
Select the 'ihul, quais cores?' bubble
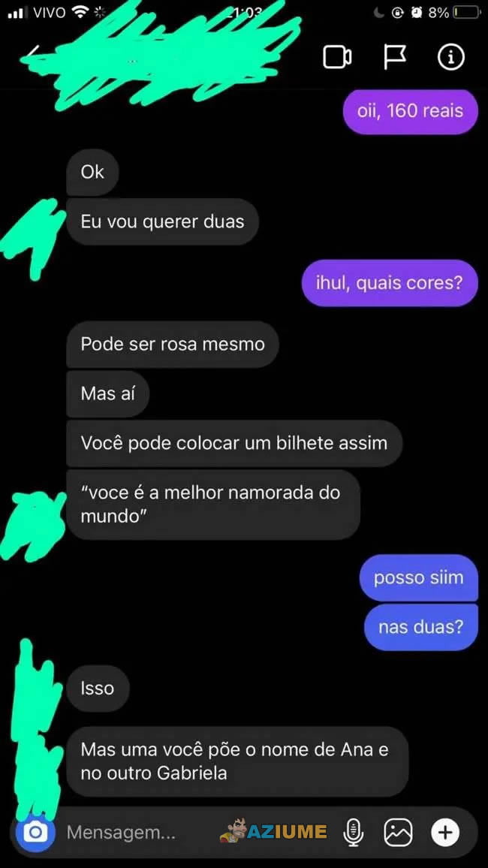390,283
